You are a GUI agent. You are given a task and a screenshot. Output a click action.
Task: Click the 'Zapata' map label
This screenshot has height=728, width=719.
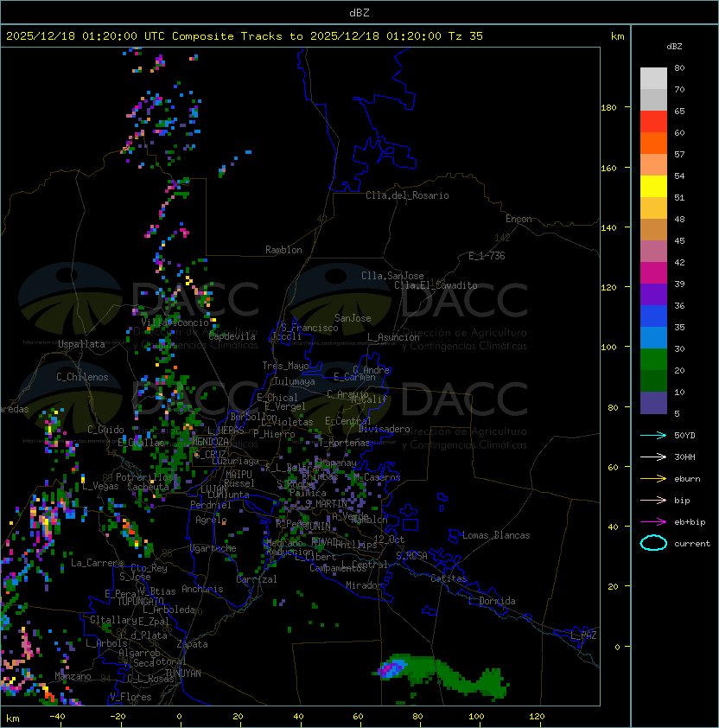click(x=192, y=644)
